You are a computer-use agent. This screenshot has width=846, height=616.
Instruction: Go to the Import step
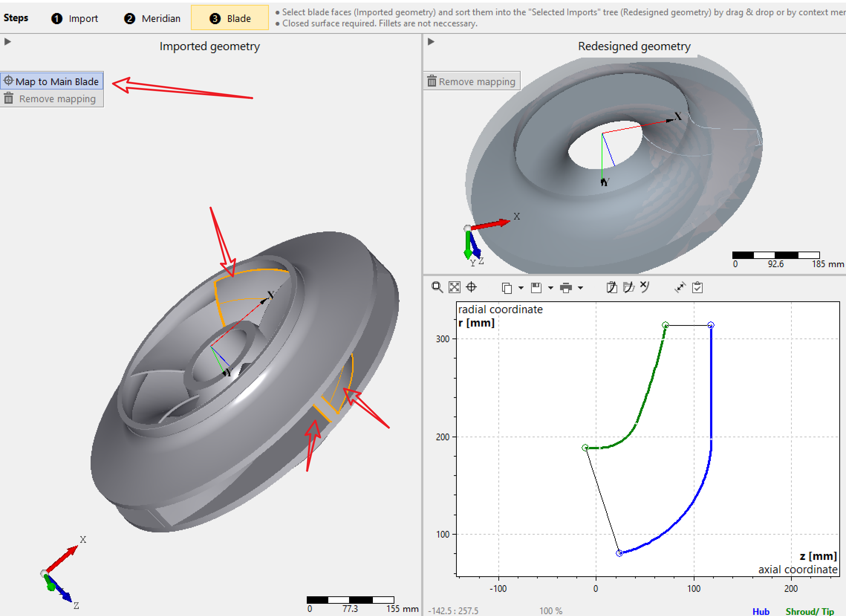[75, 18]
